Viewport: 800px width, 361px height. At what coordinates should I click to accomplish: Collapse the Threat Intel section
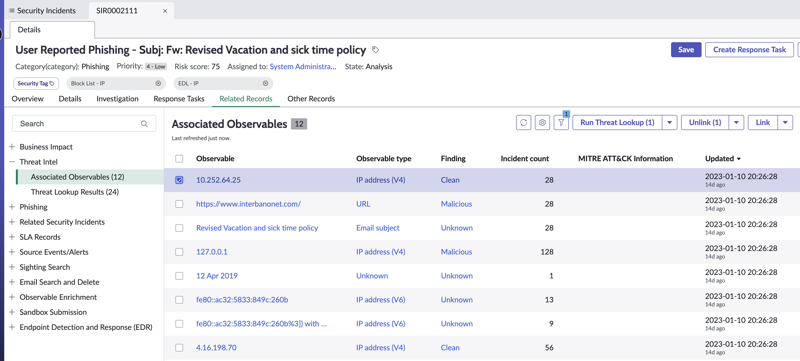12,162
